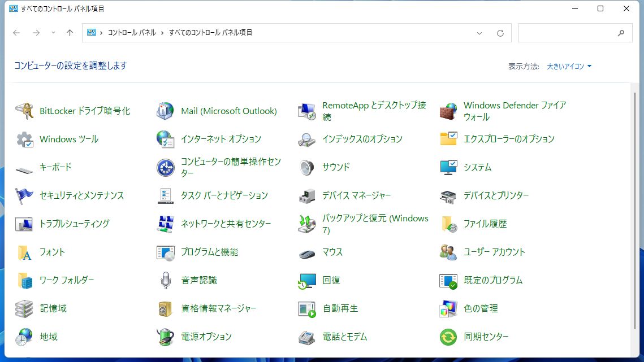Screen dimensions: 644x362
Task: Click the search magnifier icon
Action: pos(621,33)
